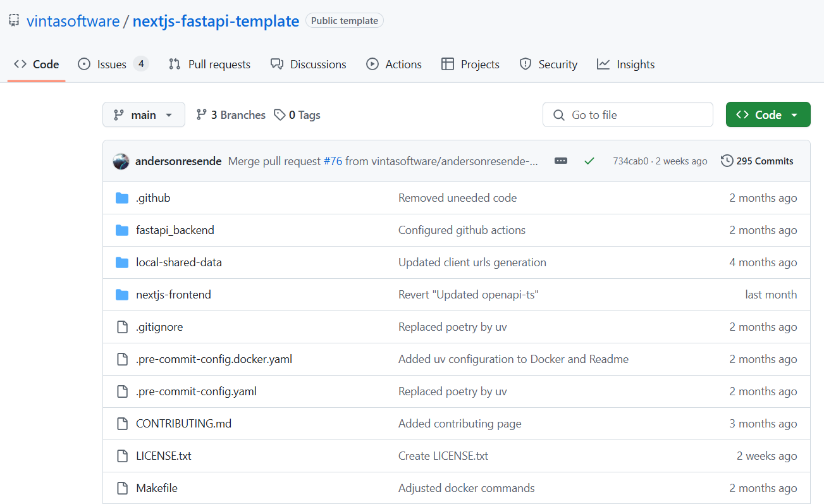The image size is (824, 504).
Task: Click the fastapi_backend folder icon
Action: [x=122, y=230]
